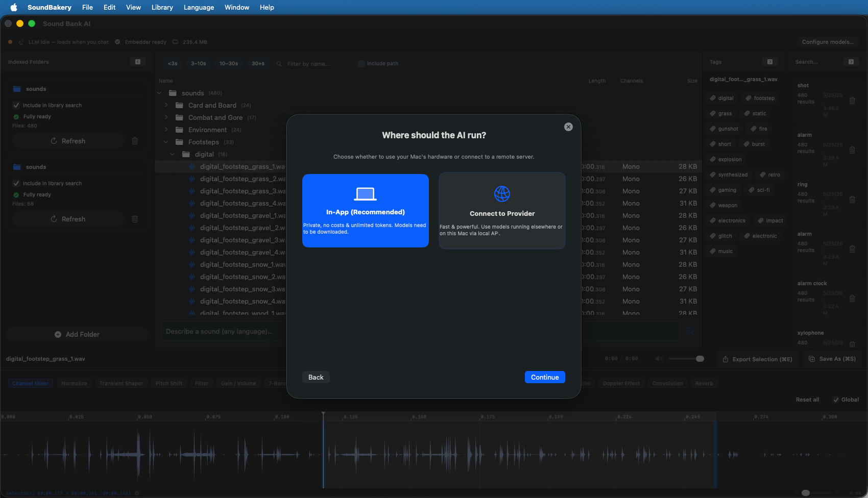
Task: Collapse the Footsteps folder
Action: coord(166,142)
